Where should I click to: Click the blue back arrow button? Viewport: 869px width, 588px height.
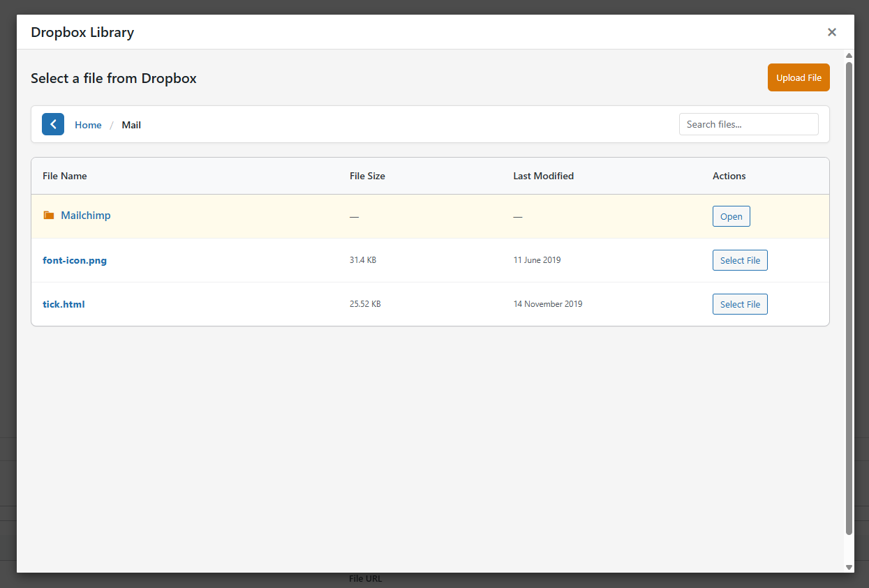point(53,124)
